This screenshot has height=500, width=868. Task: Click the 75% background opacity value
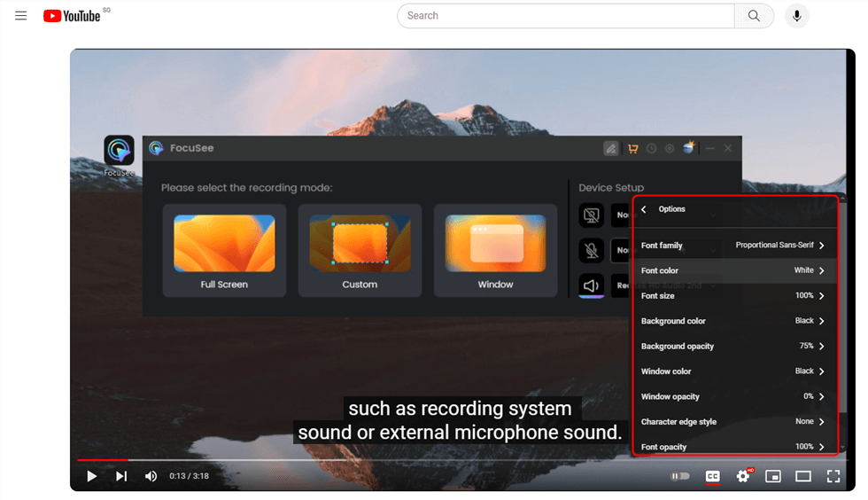[x=806, y=346]
